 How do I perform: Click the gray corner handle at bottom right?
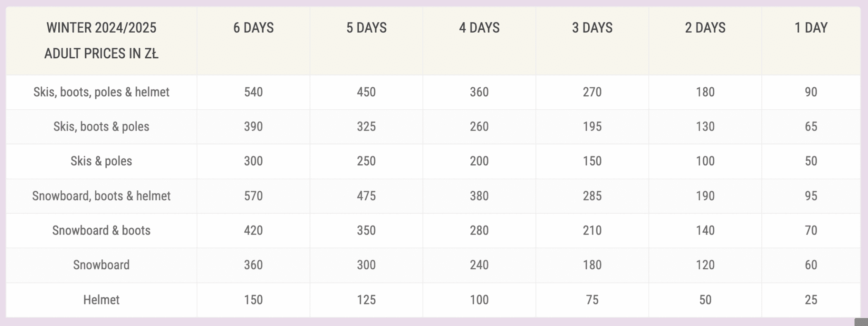861,322
